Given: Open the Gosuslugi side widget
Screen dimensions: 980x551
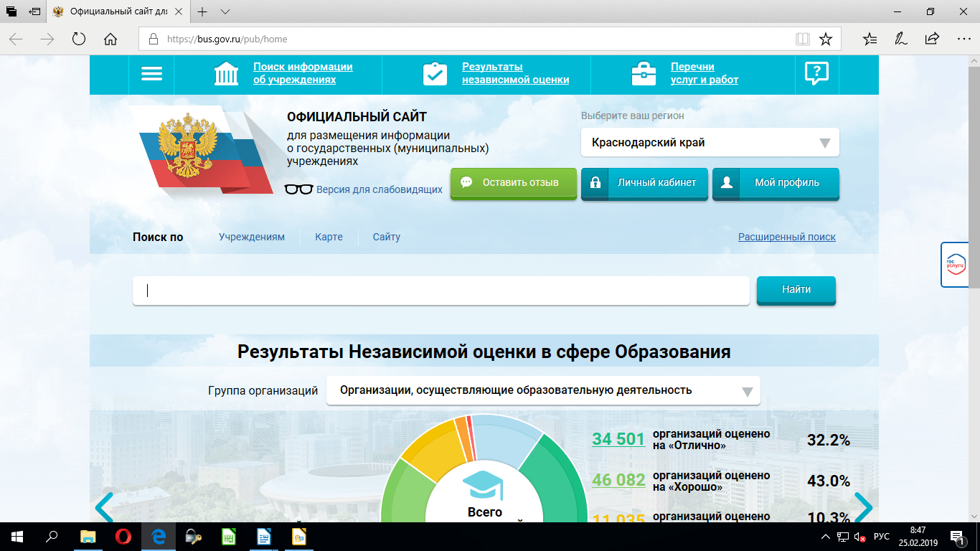Looking at the screenshot, I should click(955, 264).
